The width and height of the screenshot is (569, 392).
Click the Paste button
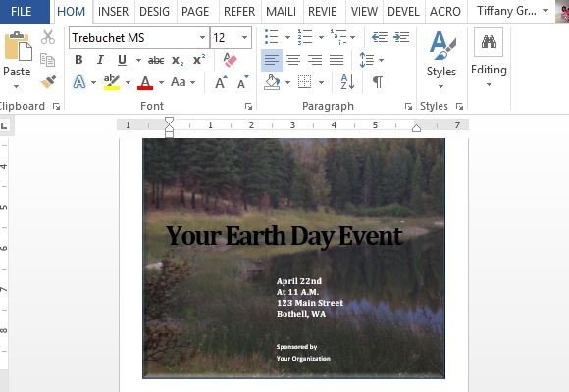coord(17,61)
